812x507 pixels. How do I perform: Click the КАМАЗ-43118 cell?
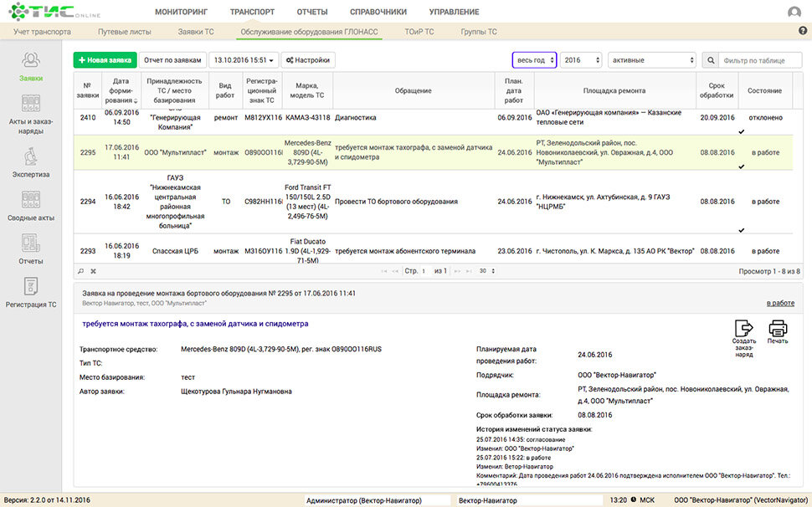[x=307, y=118]
